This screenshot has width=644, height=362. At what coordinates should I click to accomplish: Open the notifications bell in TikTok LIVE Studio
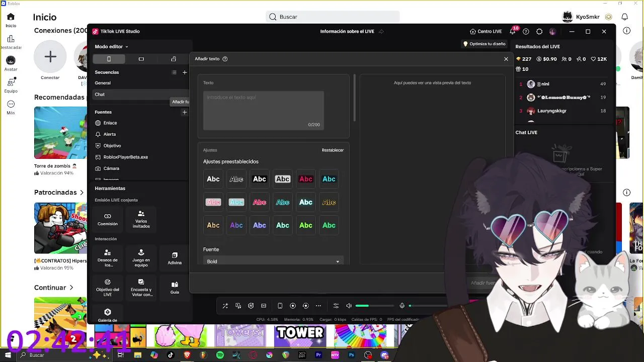[512, 31]
